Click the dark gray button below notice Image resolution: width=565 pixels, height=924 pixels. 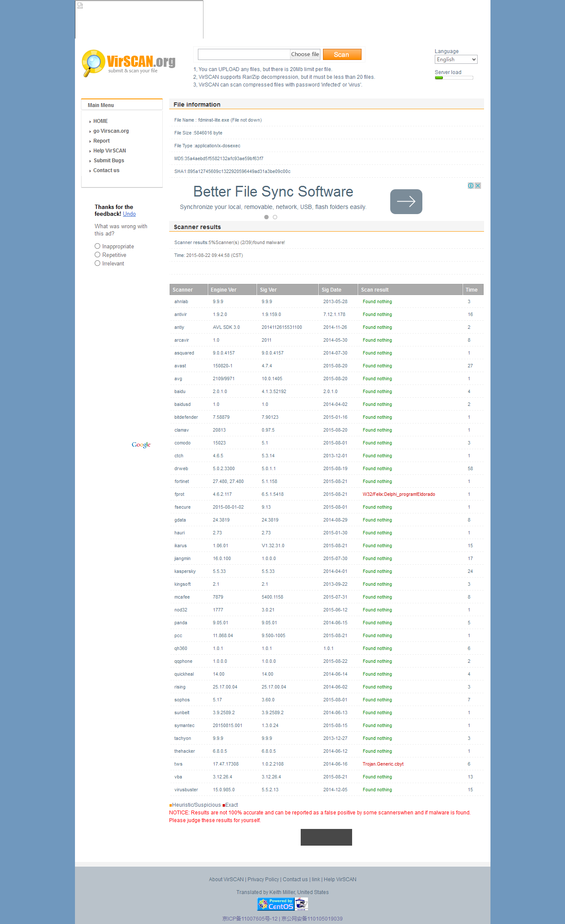[x=326, y=837]
